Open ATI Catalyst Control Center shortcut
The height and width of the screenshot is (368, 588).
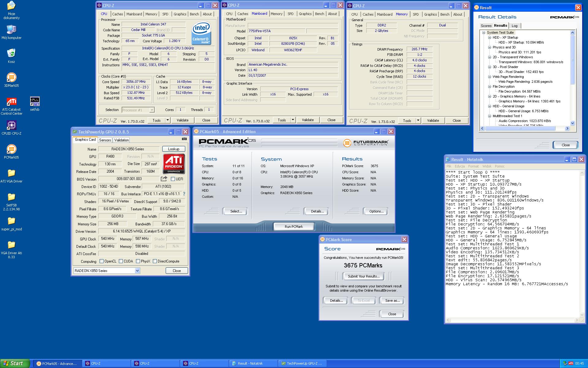pyautogui.click(x=11, y=106)
